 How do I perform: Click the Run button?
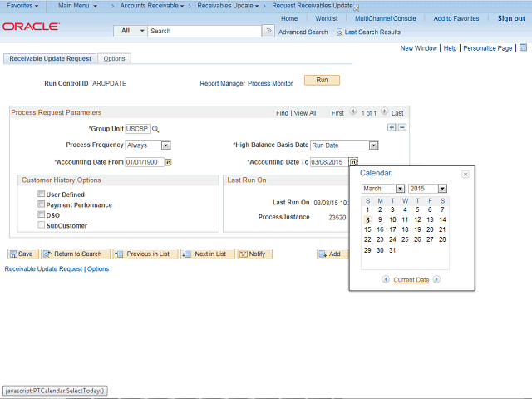pyautogui.click(x=322, y=80)
